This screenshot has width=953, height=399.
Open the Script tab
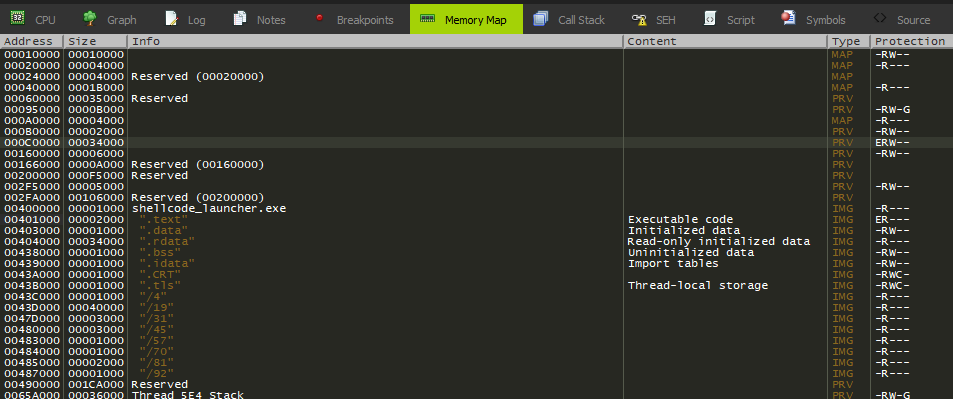coord(729,19)
